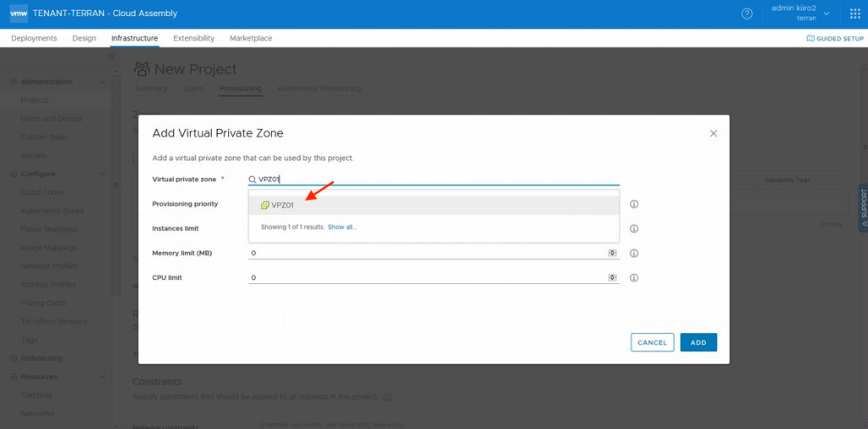The width and height of the screenshot is (868, 429).
Task: Switch to the Kubernetes Provisioning tab
Action: point(320,88)
